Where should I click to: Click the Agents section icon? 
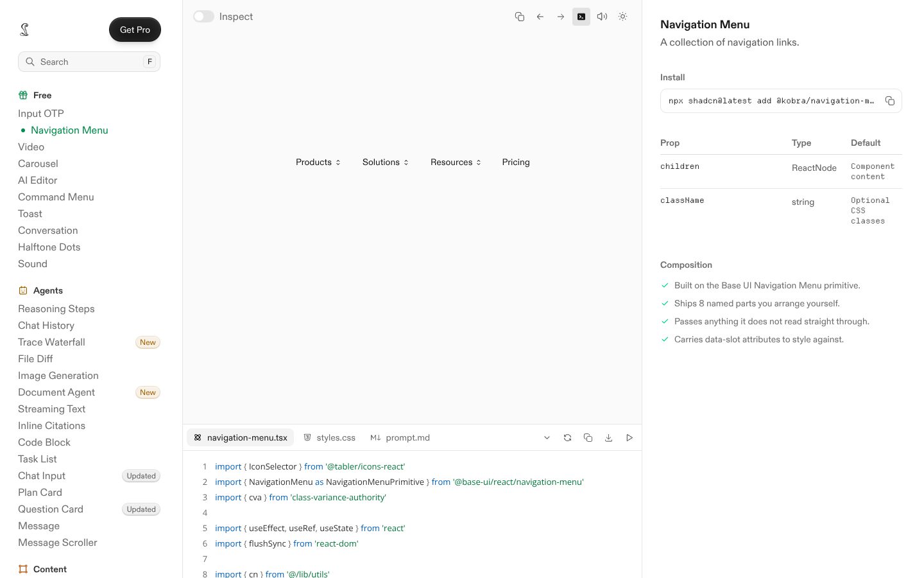23,290
